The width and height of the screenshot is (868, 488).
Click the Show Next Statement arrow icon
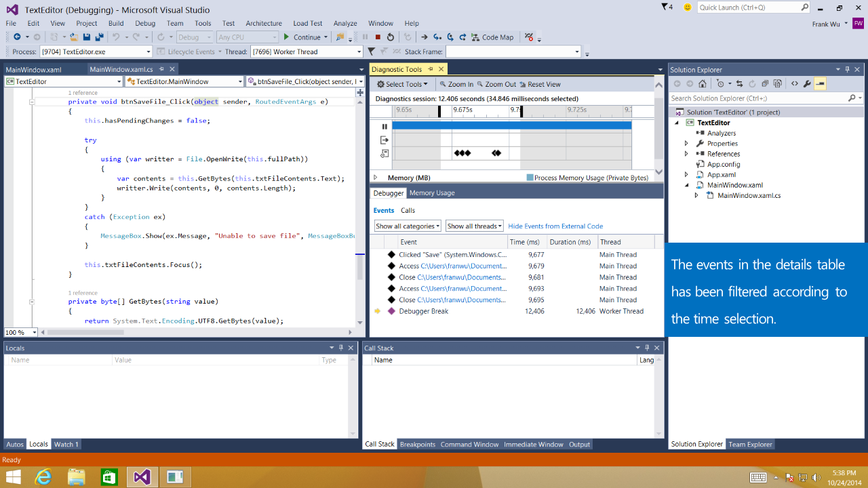424,37
